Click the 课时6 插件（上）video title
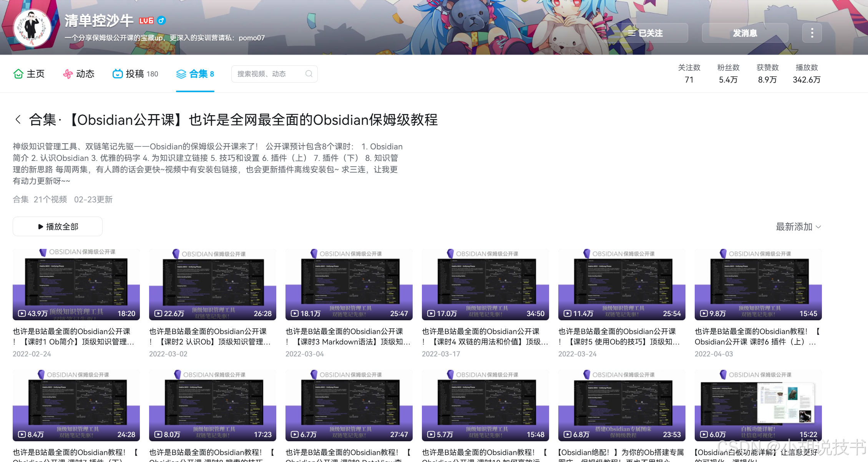Screen dimensions: 868x462 pos(758,336)
